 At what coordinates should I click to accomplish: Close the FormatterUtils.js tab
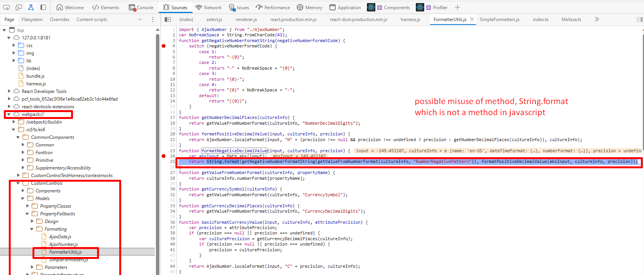[472, 19]
